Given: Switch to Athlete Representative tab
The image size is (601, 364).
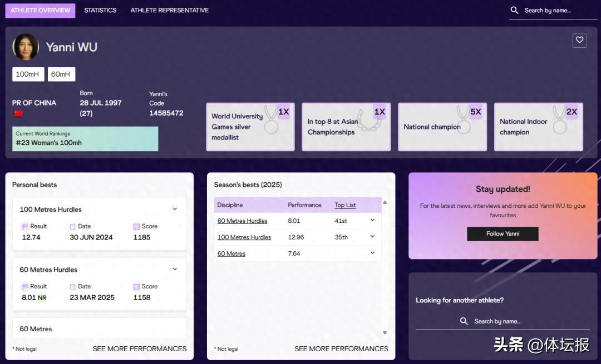Looking at the screenshot, I should [170, 11].
